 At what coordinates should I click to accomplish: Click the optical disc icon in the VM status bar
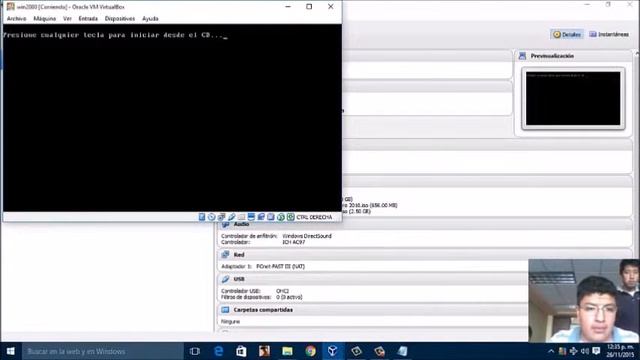coord(211,217)
